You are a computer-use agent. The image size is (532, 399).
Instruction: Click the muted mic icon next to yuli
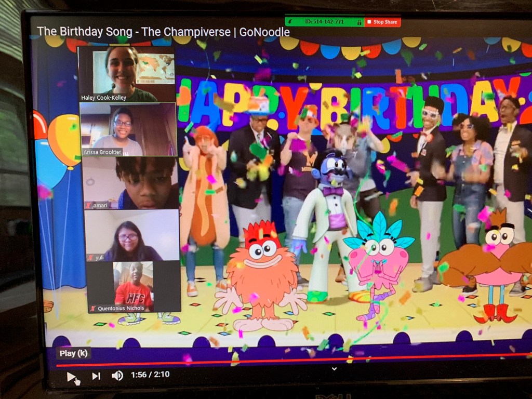(91, 258)
